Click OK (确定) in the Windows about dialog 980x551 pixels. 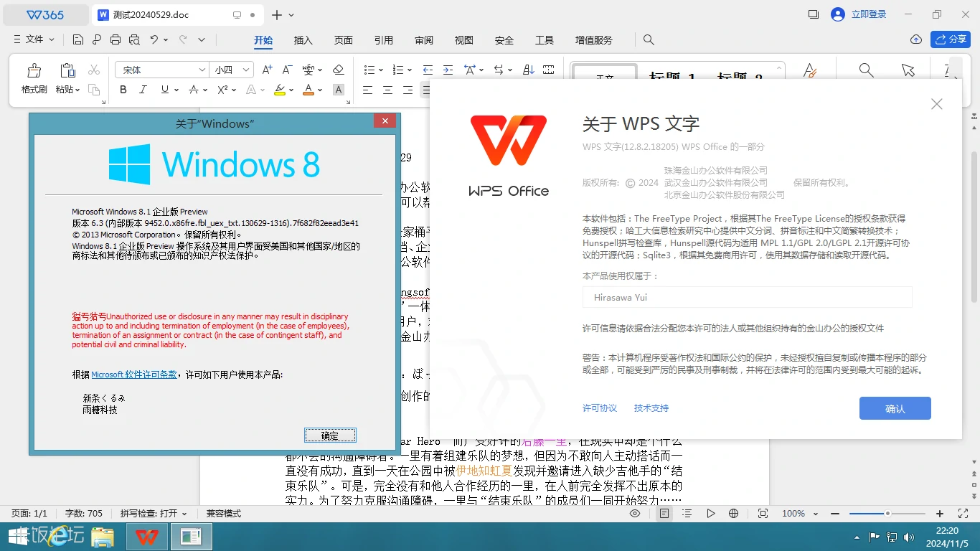(x=329, y=435)
